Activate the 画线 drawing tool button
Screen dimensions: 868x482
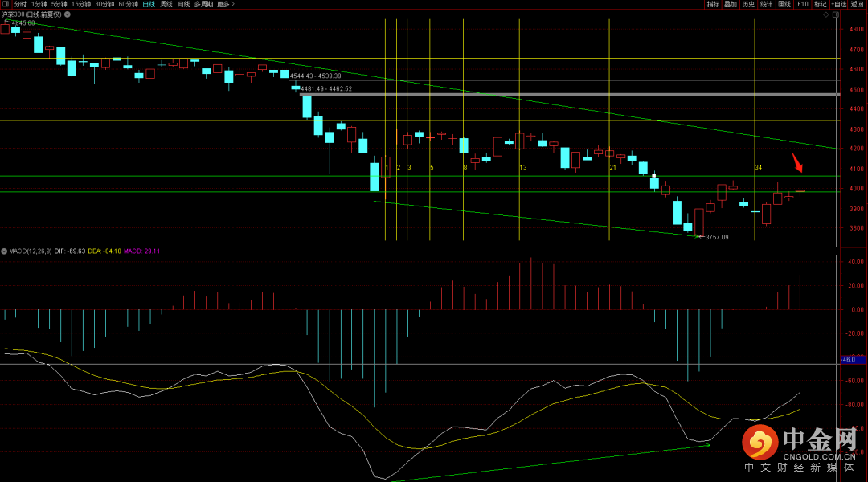784,4
